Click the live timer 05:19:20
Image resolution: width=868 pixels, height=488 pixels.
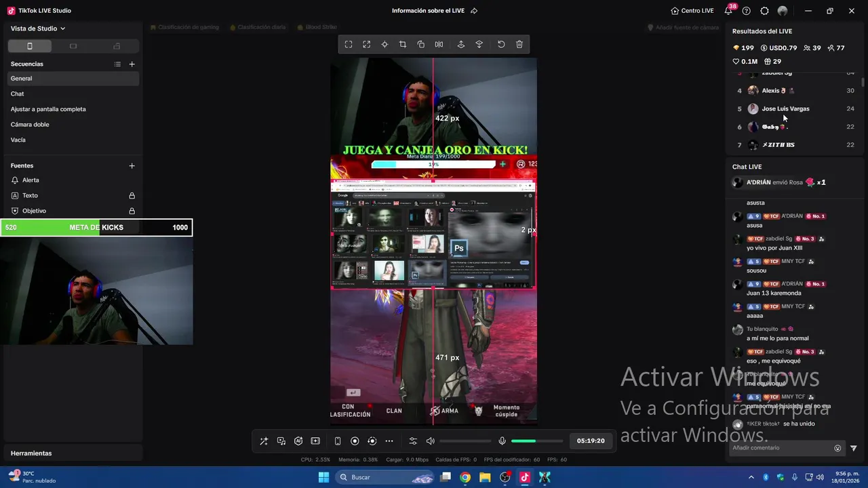point(591,441)
